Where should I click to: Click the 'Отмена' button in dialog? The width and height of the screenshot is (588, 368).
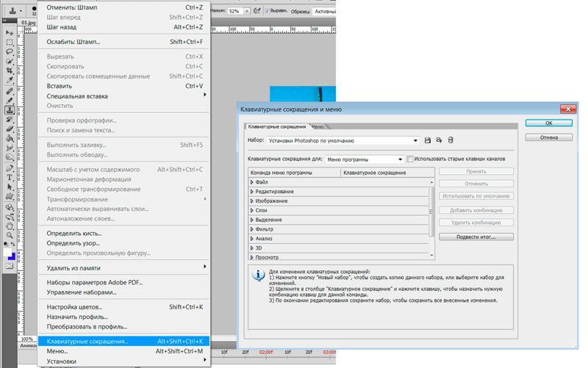pyautogui.click(x=548, y=137)
